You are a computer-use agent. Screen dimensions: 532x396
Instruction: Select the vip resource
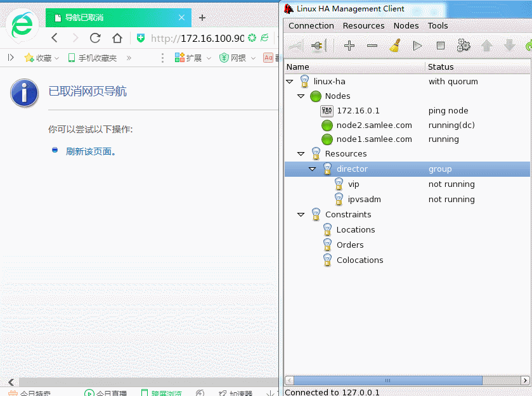[354, 184]
